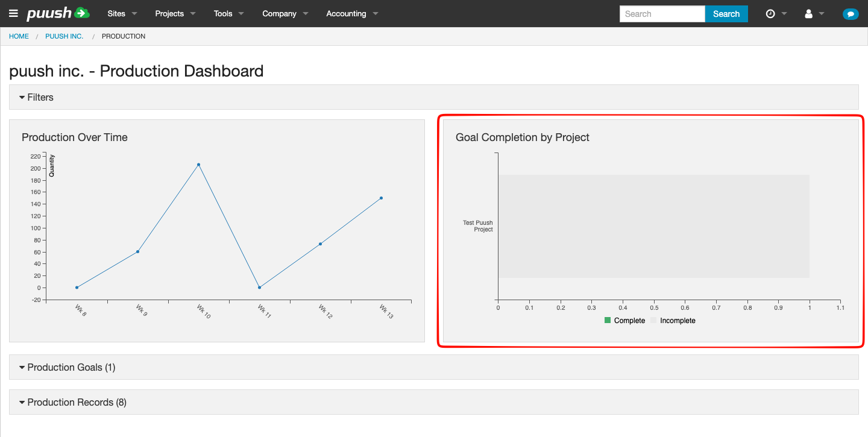Navigate to HOME via the breadcrumb link
Screen dimensions: 868x437
[19, 36]
